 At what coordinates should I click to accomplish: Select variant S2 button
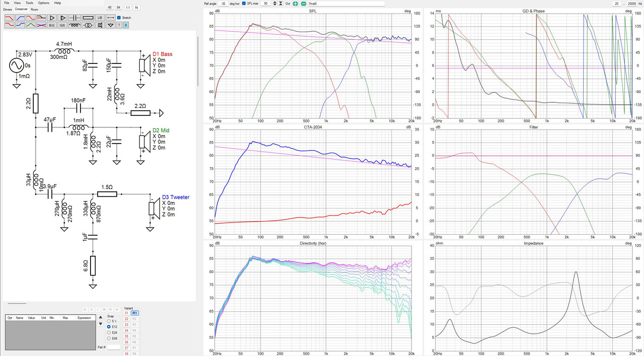tap(126, 319)
